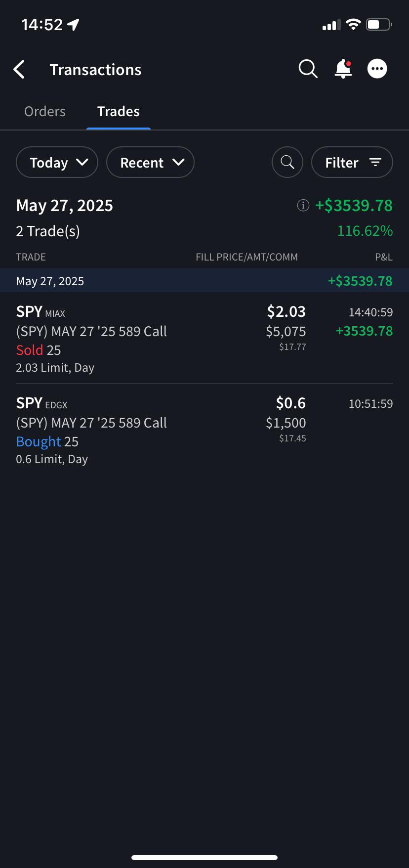409x868 pixels.
Task: Expand the Today date range dropdown
Action: coord(57,162)
